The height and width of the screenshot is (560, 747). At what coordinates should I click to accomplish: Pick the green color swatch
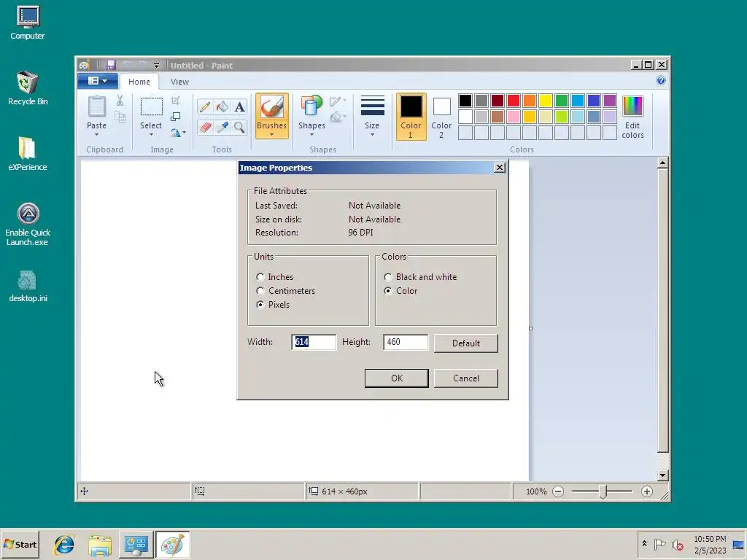pyautogui.click(x=562, y=101)
